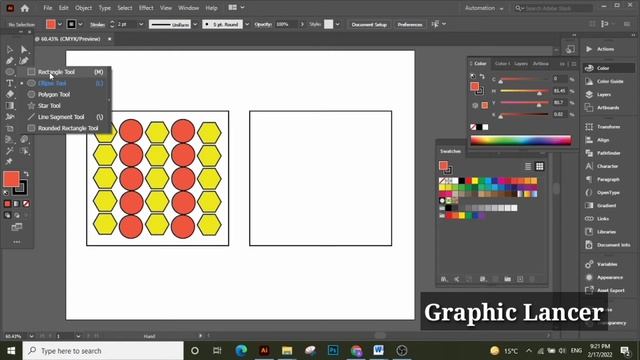Set toolbar paint mode to Gradient
Screen dimensions: 640x360
tap(17, 204)
